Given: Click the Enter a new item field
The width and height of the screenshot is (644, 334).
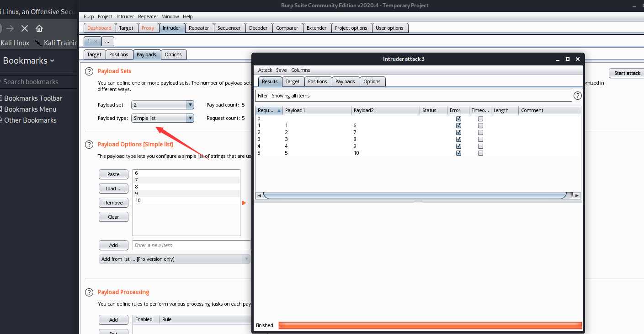Looking at the screenshot, I should coord(192,245).
